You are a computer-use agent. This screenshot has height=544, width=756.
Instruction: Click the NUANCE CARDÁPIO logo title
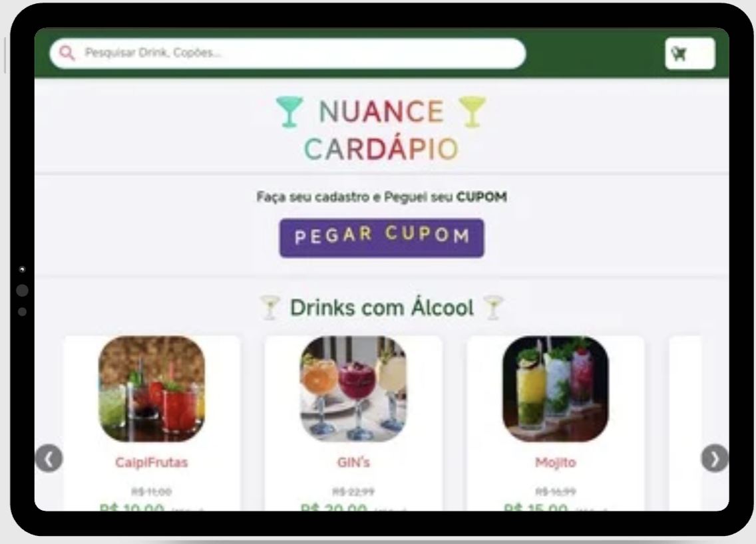click(x=381, y=130)
